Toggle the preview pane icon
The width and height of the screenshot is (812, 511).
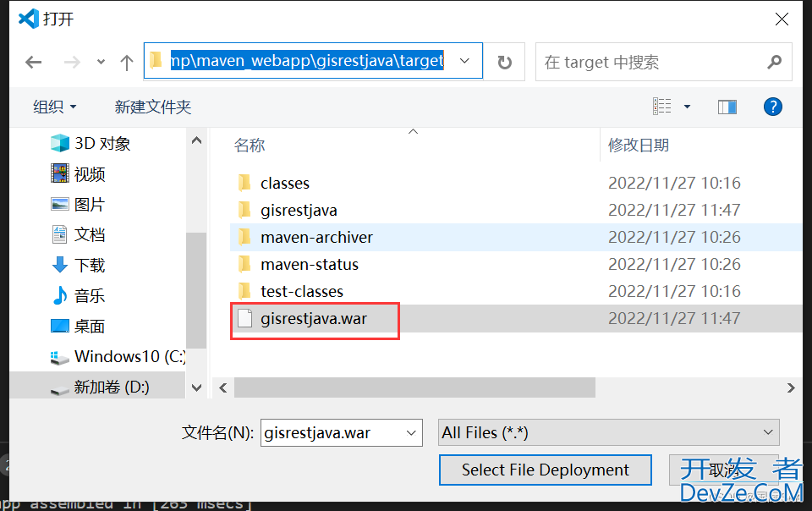tap(727, 107)
